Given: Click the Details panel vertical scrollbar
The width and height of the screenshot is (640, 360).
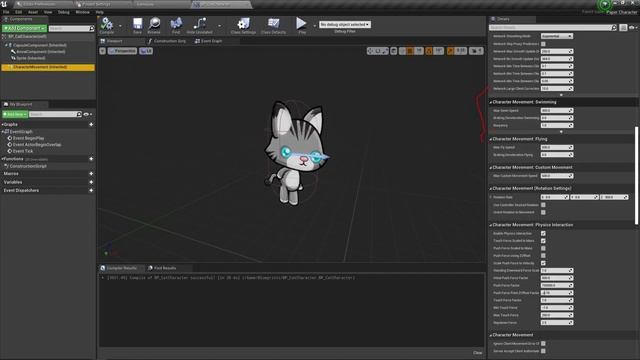Looking at the screenshot, I should pyautogui.click(x=636, y=175).
